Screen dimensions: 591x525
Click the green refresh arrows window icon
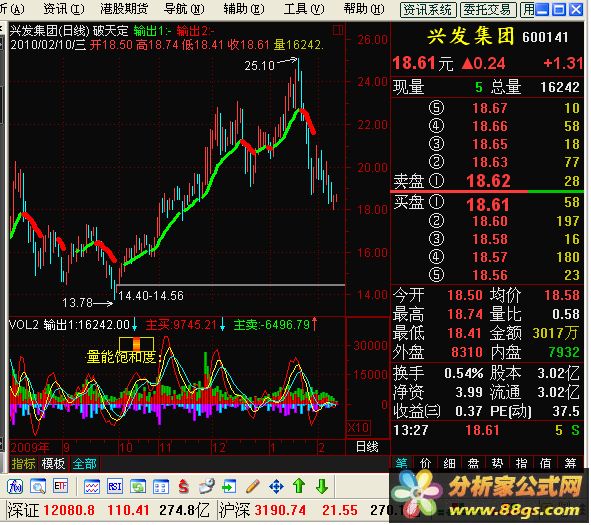138,487
